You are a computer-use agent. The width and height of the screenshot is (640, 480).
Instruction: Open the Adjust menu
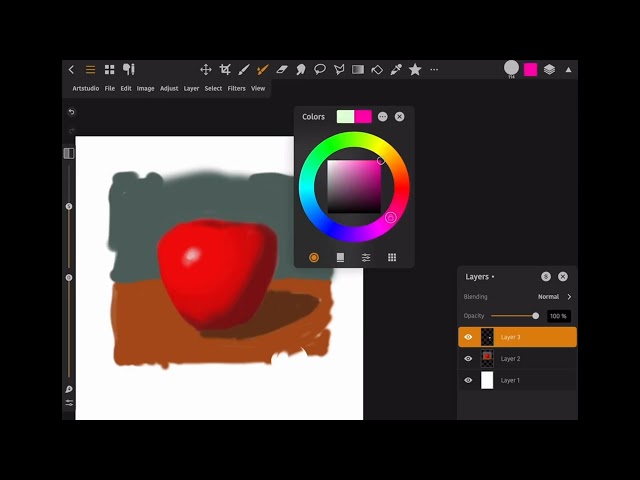(169, 88)
